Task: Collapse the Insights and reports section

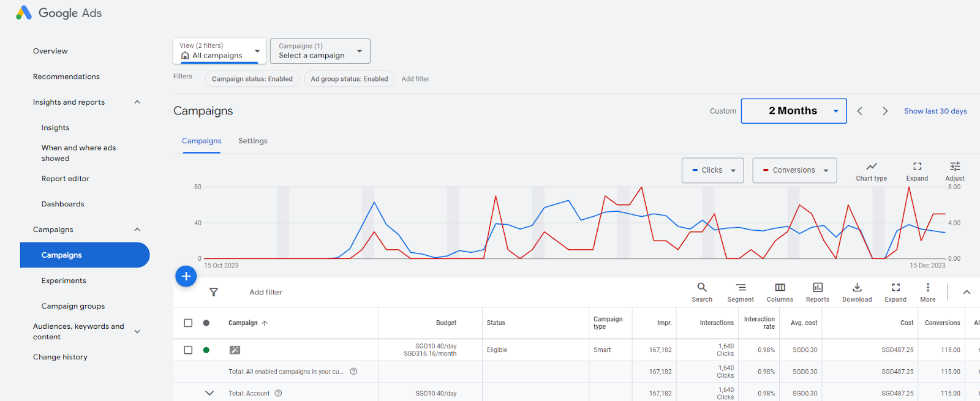Action: (137, 102)
